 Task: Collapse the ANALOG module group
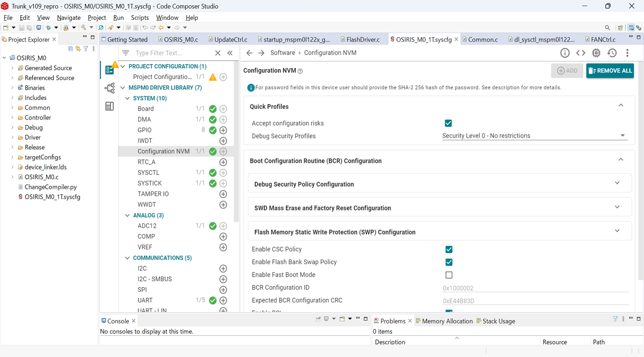(x=127, y=215)
